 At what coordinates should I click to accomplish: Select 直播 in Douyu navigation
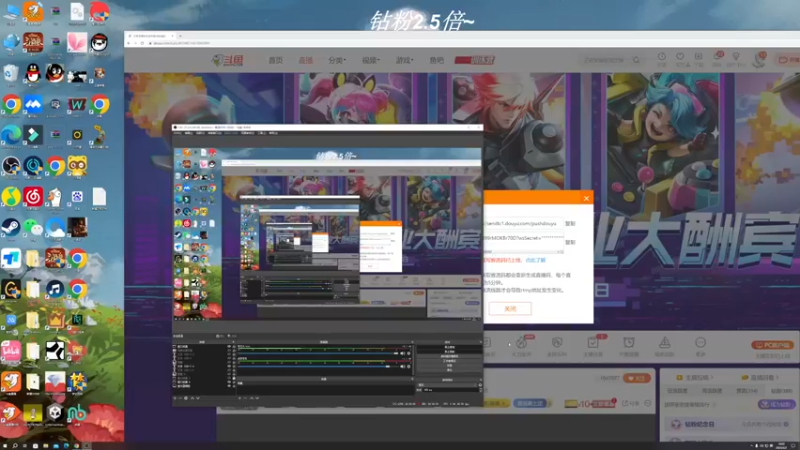306,60
